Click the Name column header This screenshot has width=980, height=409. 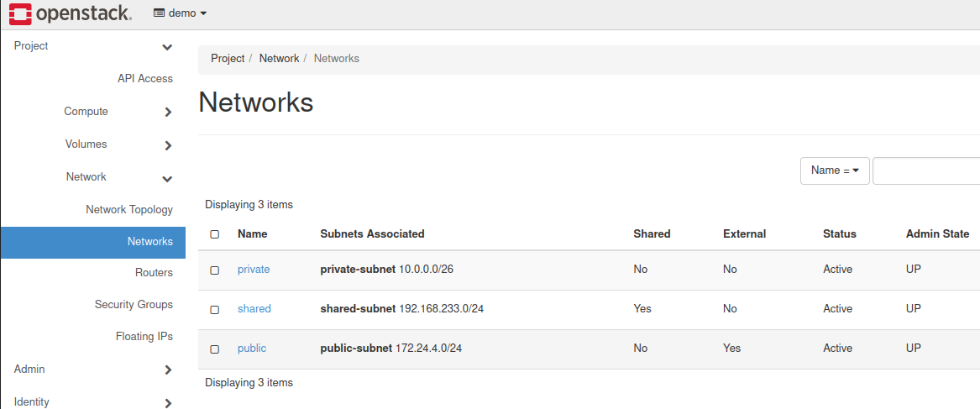click(253, 233)
